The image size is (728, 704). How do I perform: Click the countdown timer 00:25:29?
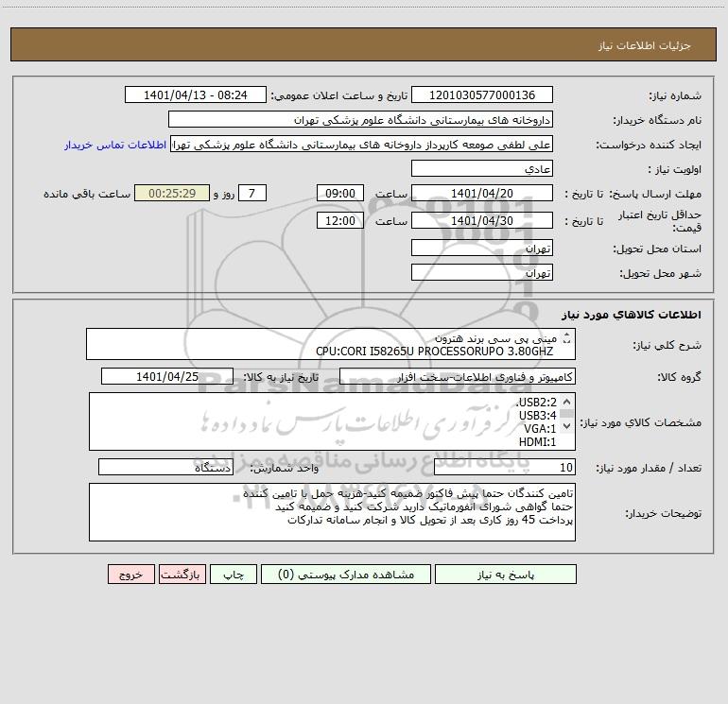172,193
